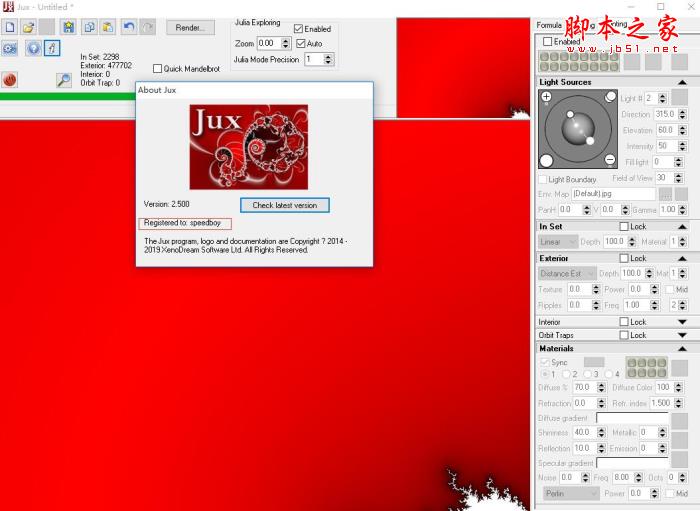
Task: Click the Julia Mode Precision field
Action: click(314, 59)
